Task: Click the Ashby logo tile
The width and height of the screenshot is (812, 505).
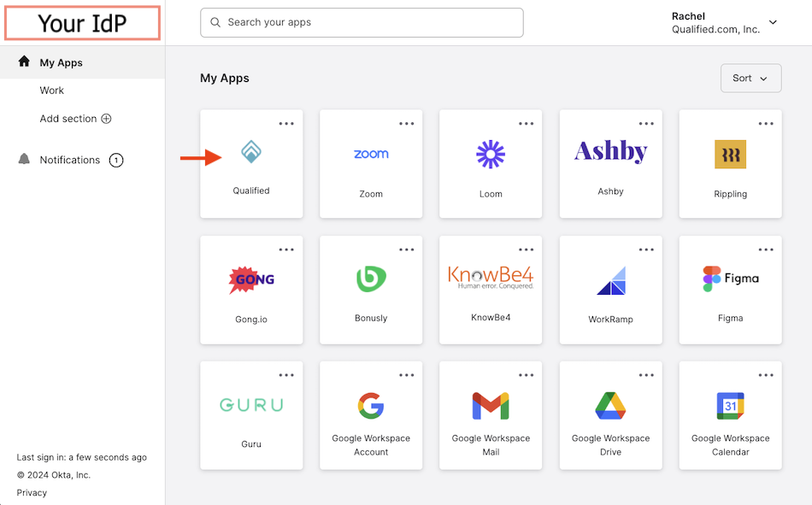Action: click(x=610, y=151)
